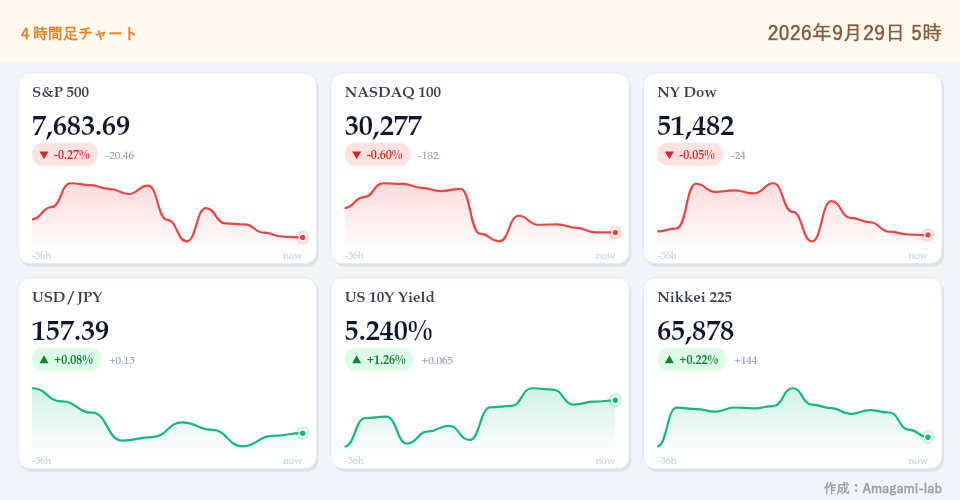The image size is (960, 500).
Task: Click the S&P 500 -0.27% change badge
Action: tap(65, 155)
